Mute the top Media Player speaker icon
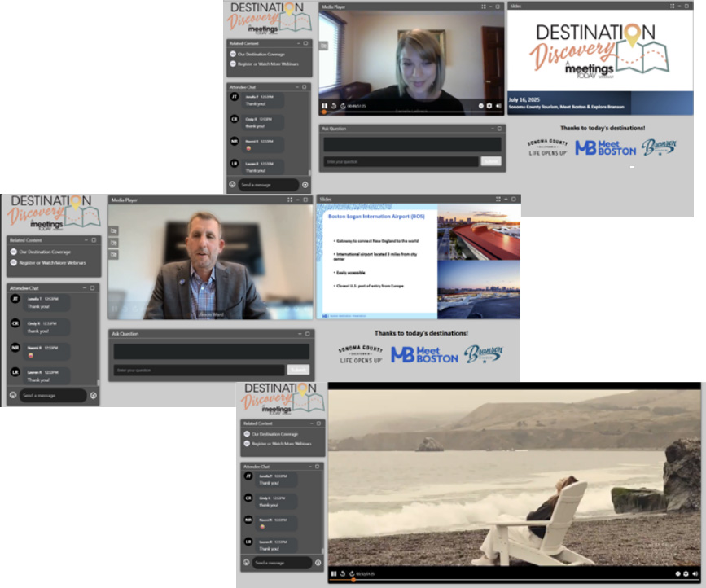The width and height of the screenshot is (706, 588). (x=498, y=106)
